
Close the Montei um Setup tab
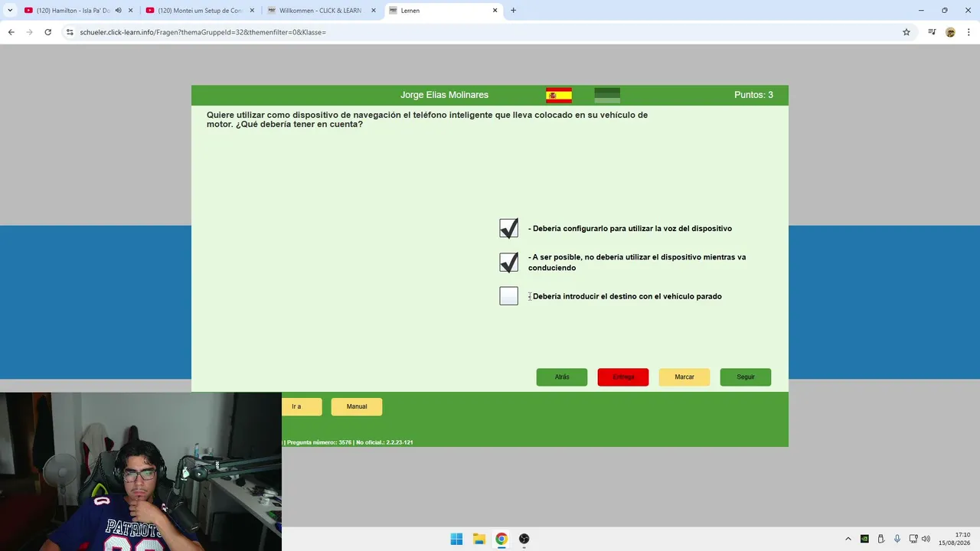tap(253, 11)
